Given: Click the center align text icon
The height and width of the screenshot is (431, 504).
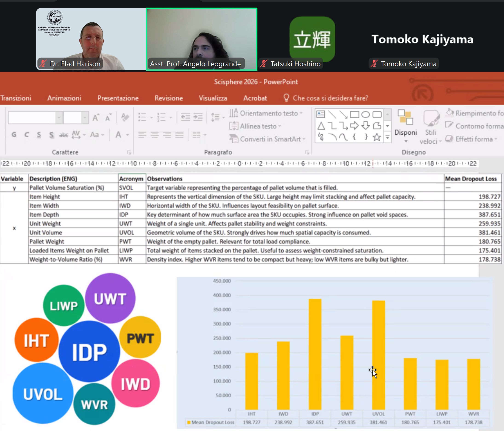Looking at the screenshot, I should (154, 135).
